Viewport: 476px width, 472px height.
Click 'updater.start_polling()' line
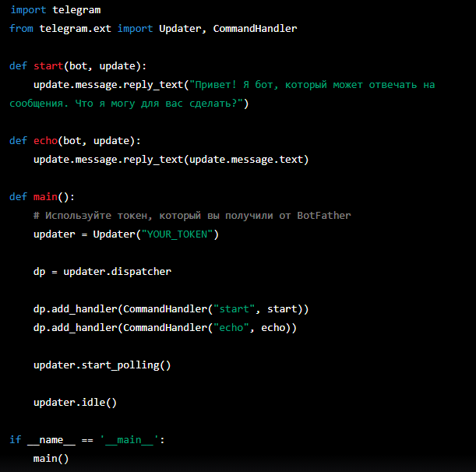[102, 365]
